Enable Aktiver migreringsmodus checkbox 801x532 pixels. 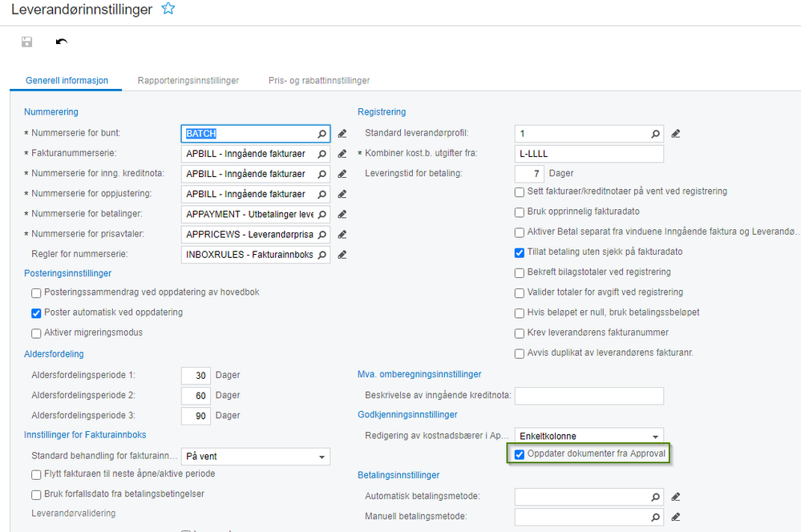click(x=36, y=333)
